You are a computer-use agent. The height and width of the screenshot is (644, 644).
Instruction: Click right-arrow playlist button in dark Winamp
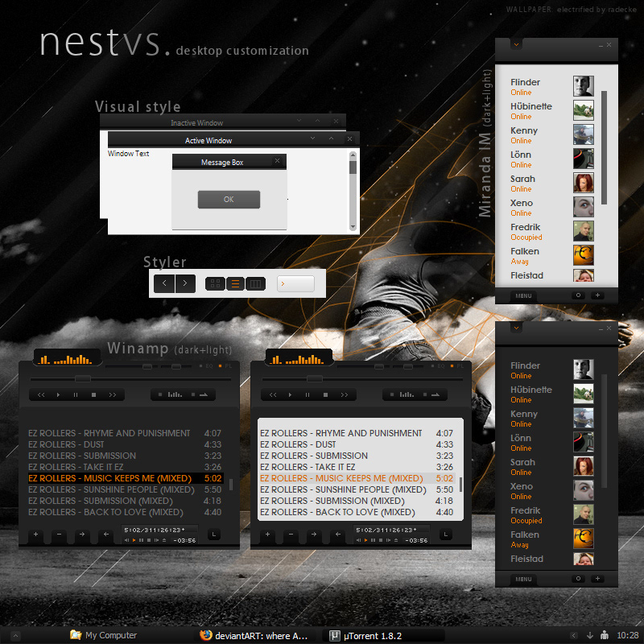pyautogui.click(x=82, y=535)
